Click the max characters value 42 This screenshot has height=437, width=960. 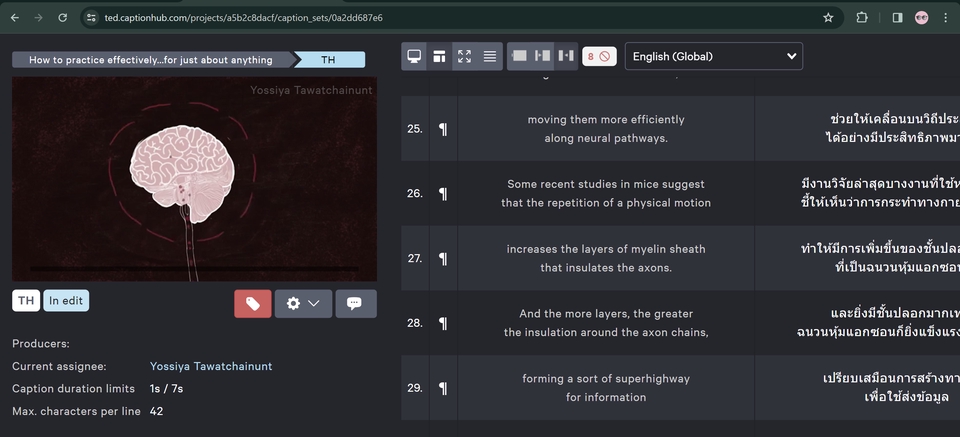(156, 411)
